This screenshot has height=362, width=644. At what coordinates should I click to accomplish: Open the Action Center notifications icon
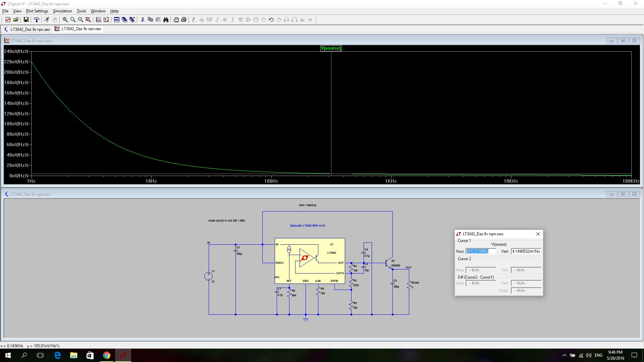click(x=634, y=355)
